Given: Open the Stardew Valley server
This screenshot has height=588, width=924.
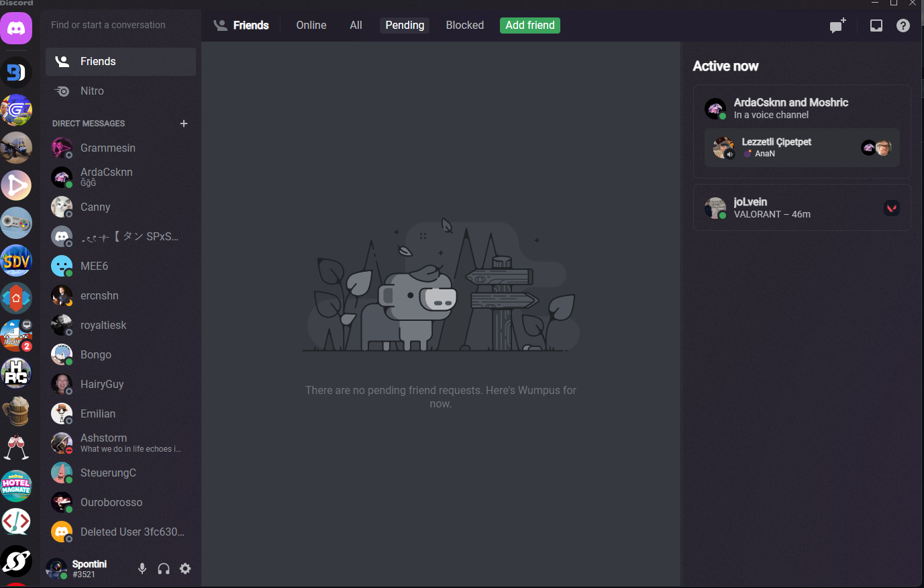Looking at the screenshot, I should tap(16, 260).
